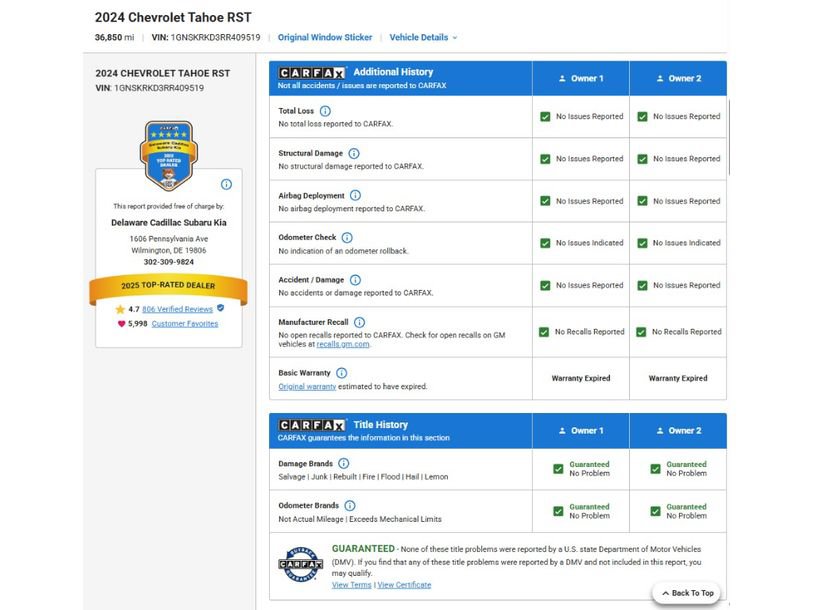Viewport: 814px width, 610px height.
Task: Expand the Vehicle Details dropdown
Action: (x=423, y=37)
